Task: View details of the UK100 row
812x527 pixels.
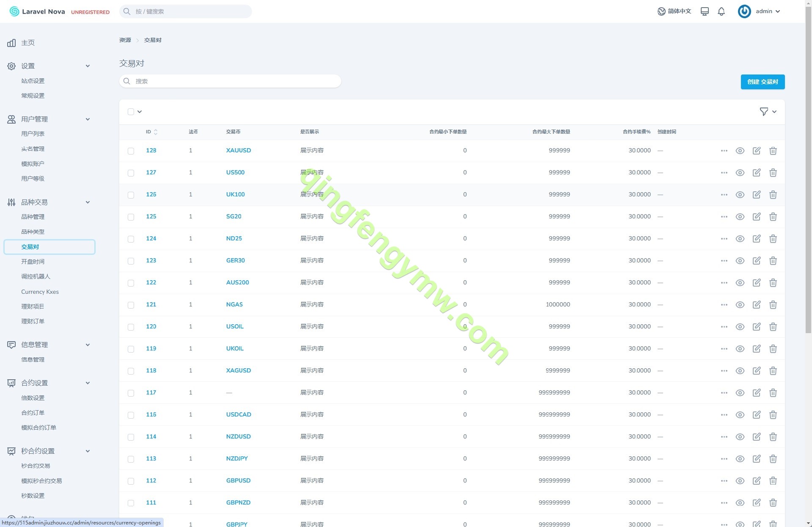Action: 740,195
